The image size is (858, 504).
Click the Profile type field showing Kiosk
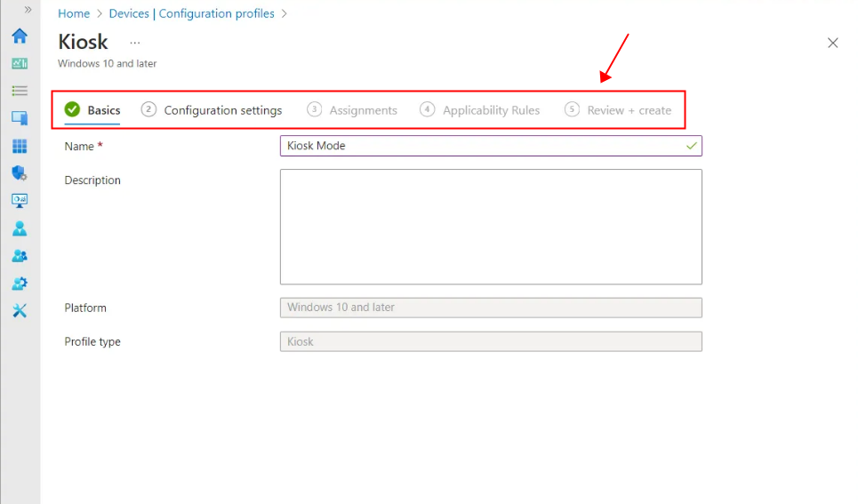coord(491,341)
